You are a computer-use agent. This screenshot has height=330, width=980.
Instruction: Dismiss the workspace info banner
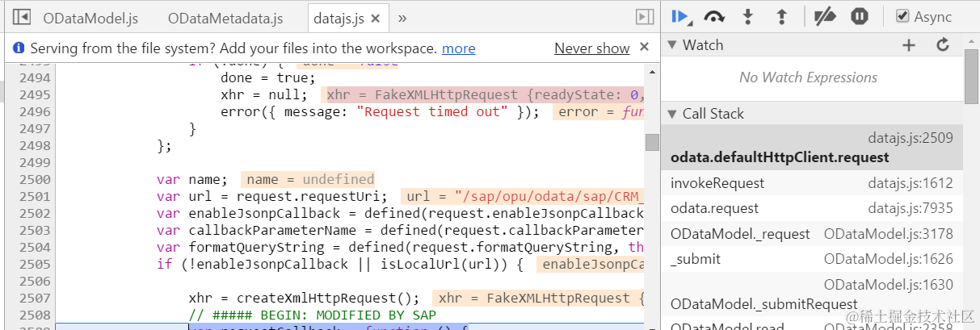tap(644, 48)
